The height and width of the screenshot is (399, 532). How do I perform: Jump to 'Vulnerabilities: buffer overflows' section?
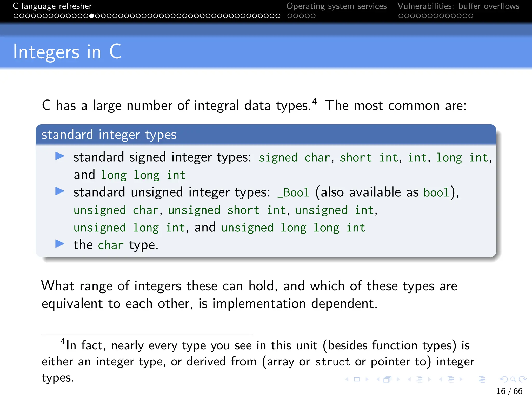point(458,6)
